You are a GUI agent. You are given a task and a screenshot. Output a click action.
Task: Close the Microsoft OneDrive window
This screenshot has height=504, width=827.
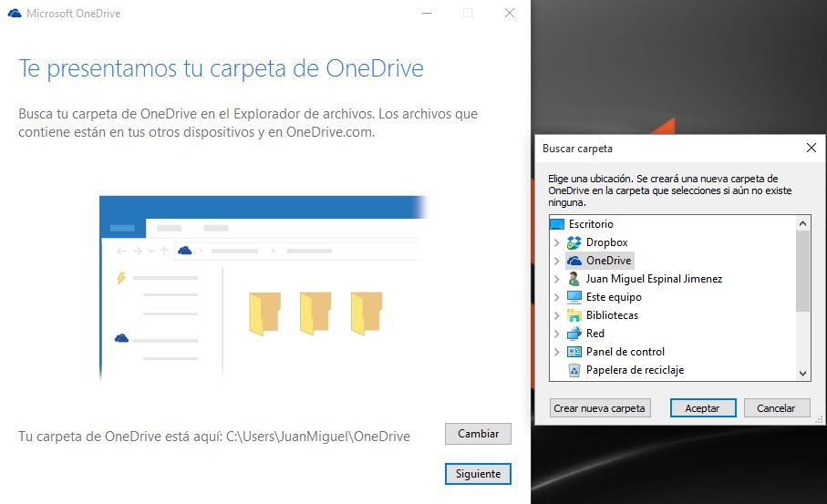click(510, 13)
